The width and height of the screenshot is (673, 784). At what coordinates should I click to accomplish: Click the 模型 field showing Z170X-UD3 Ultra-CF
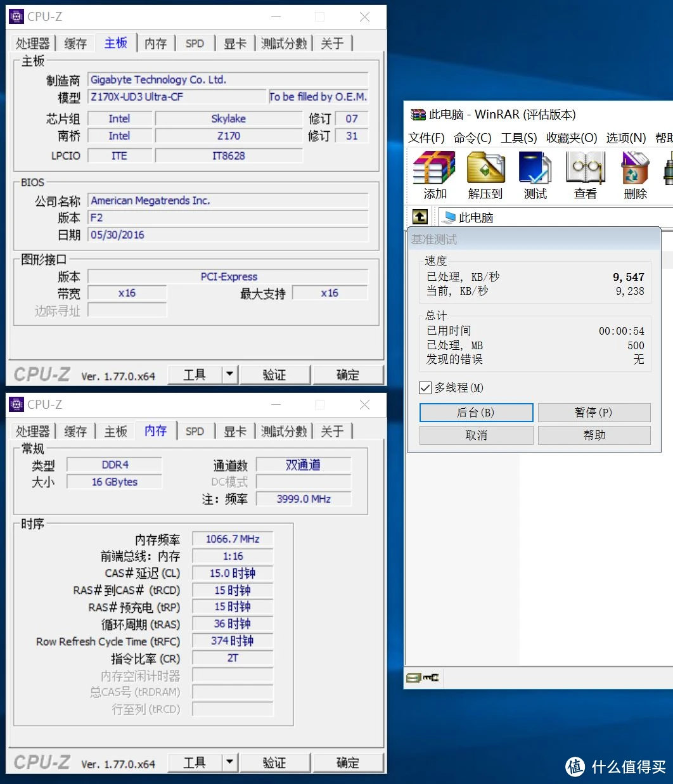[x=177, y=97]
